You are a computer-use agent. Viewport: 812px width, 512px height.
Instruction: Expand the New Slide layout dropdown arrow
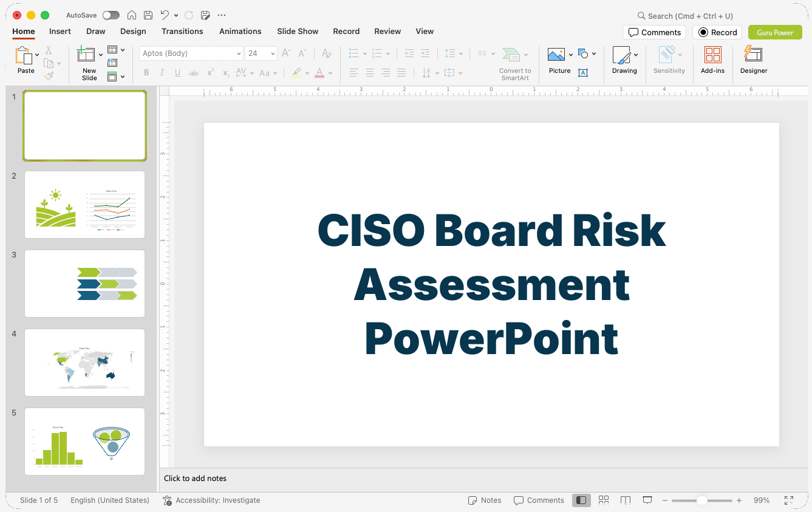click(x=101, y=55)
